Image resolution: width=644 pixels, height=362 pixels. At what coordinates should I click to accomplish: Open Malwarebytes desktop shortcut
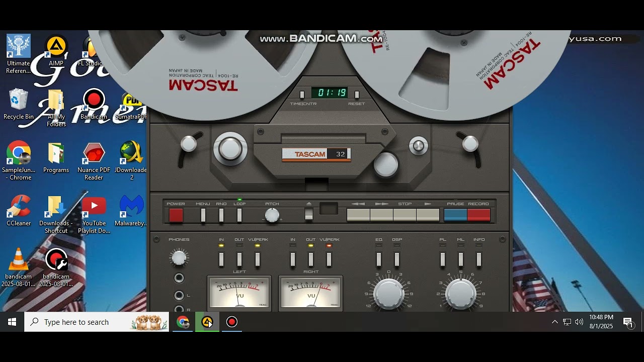click(131, 211)
